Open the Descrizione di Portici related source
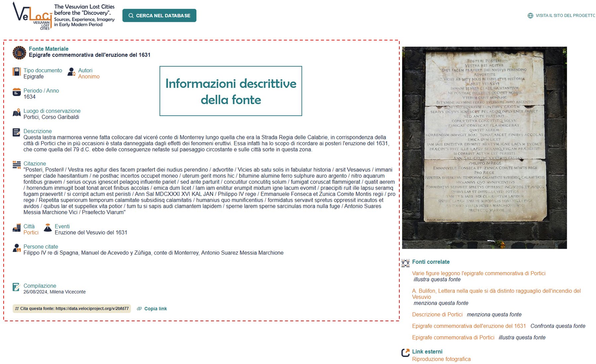 pos(437,315)
